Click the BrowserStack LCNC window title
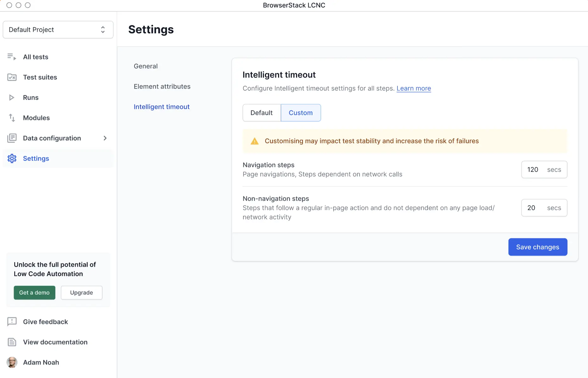Viewport: 588px width, 378px height. (x=294, y=5)
